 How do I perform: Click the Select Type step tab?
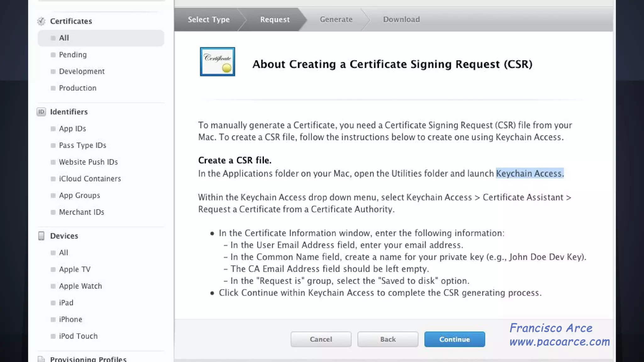[x=208, y=19]
